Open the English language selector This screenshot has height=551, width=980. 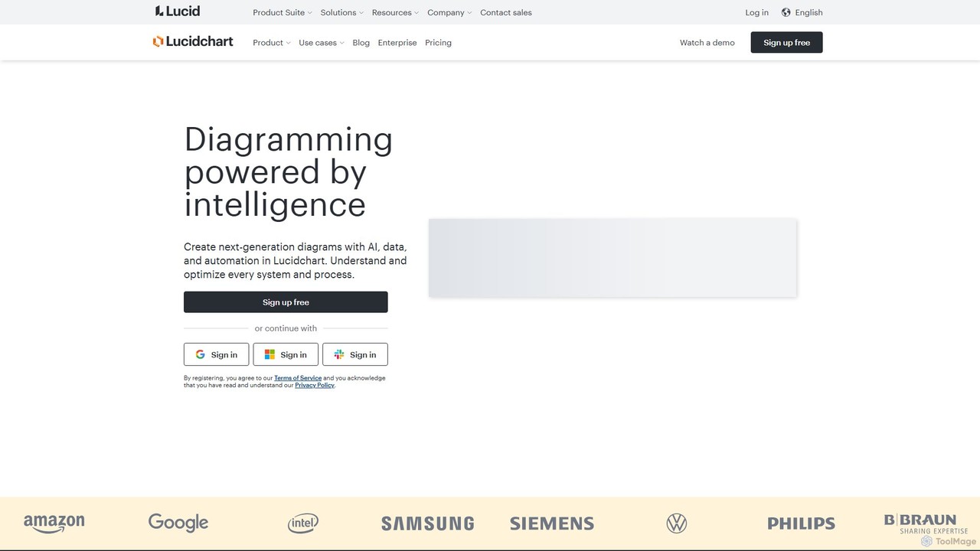tap(802, 12)
